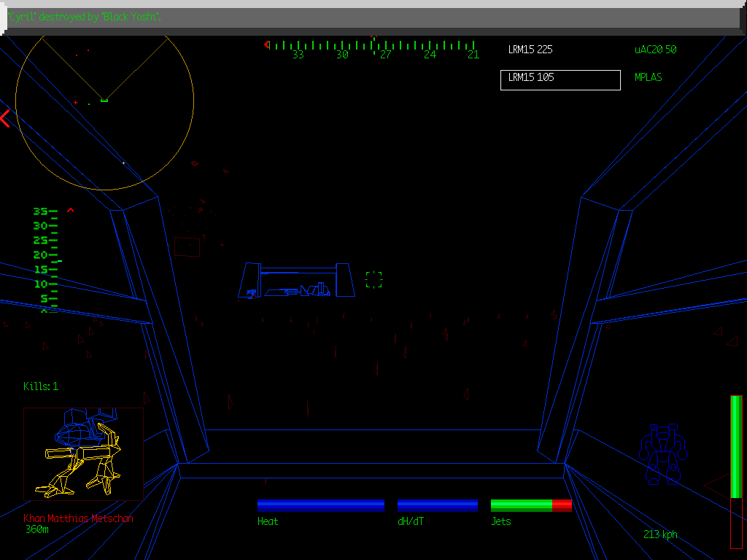The image size is (747, 560).
Task: Click the targeting reticle brackets at screen center
Action: 373,279
